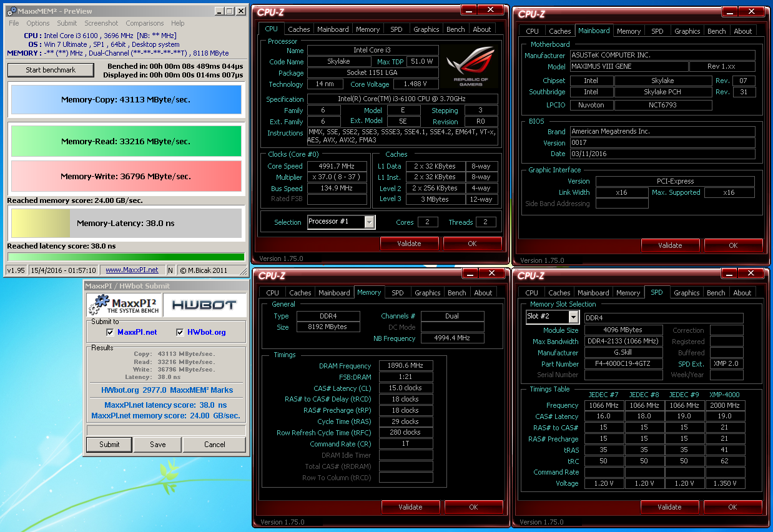Open the Submit menu in MaxxMEM²

pyautogui.click(x=67, y=23)
